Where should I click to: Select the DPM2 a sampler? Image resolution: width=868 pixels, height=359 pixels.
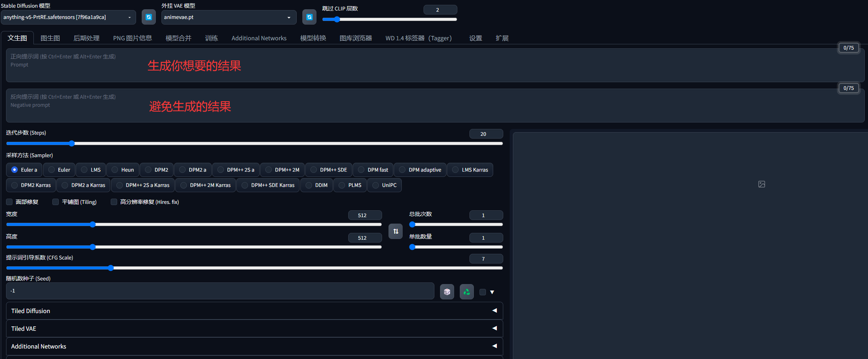tap(193, 170)
